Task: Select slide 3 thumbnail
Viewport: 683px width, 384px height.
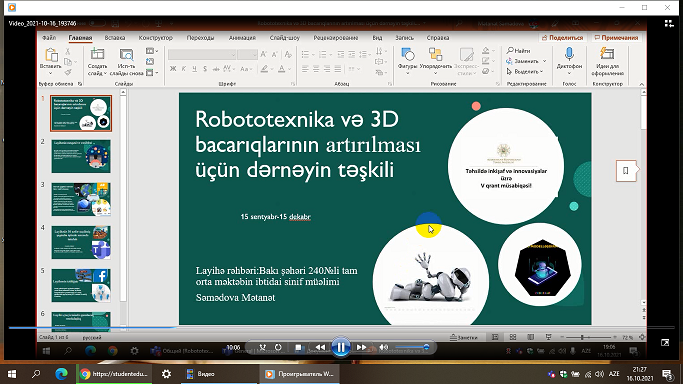Action: click(x=81, y=199)
